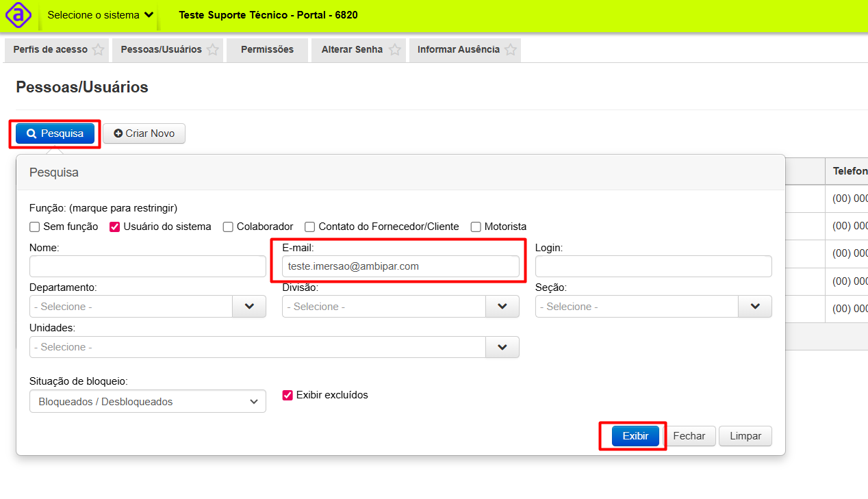Viewport: 868px width, 499px height.
Task: Favorite the Pessoas/Usuários tab star
Action: [x=213, y=50]
